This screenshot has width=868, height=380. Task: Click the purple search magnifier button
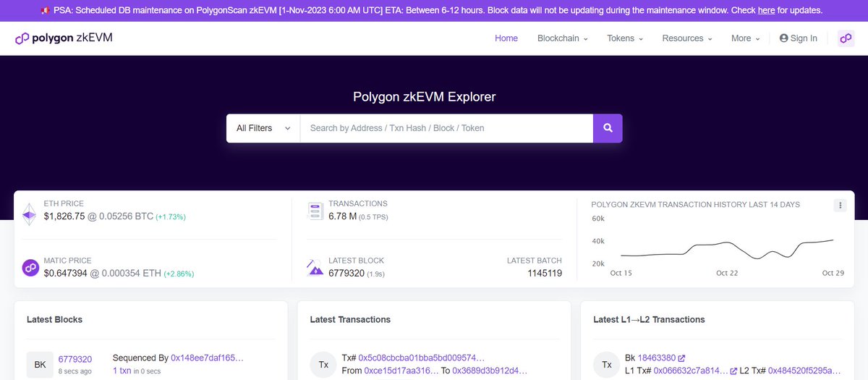pos(608,128)
